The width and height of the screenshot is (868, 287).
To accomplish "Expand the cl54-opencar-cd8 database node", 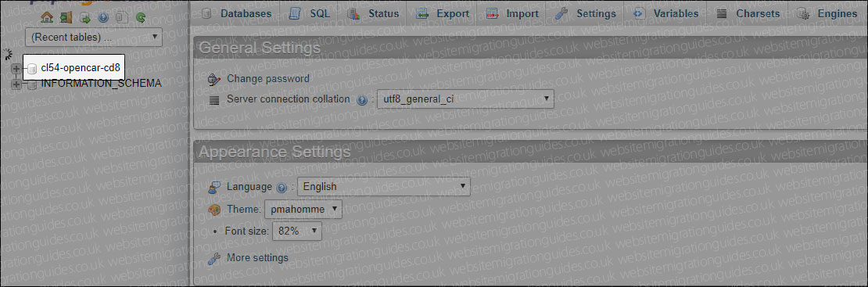I will tap(16, 68).
